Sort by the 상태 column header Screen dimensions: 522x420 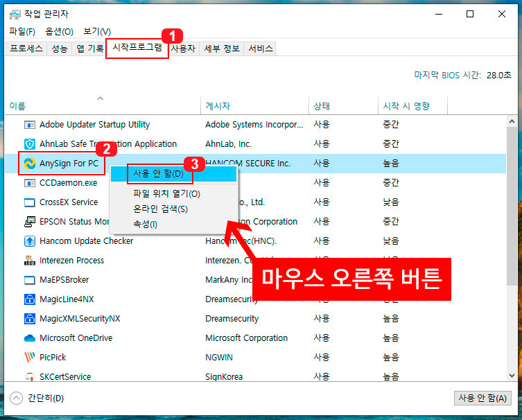[344, 106]
